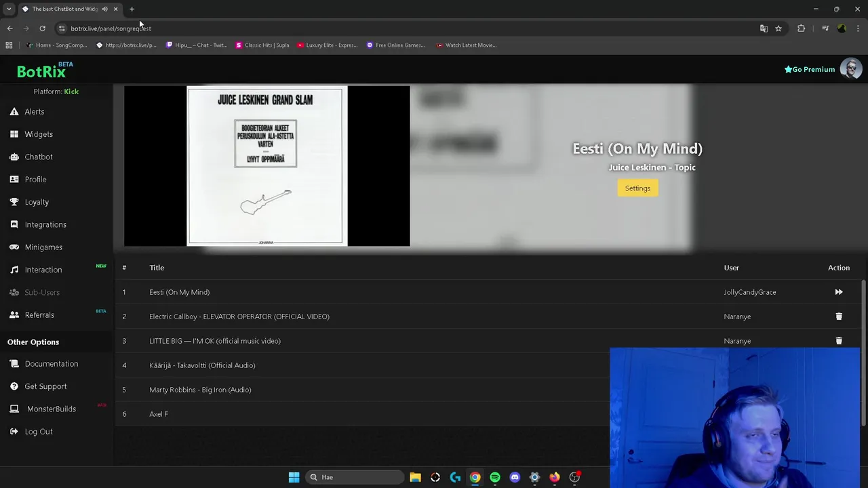Open the Luxury Elite bookmark

[328, 45]
